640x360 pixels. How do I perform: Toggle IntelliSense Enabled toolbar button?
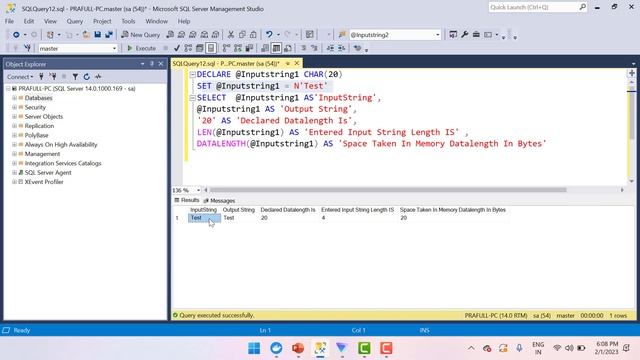tap(211, 48)
